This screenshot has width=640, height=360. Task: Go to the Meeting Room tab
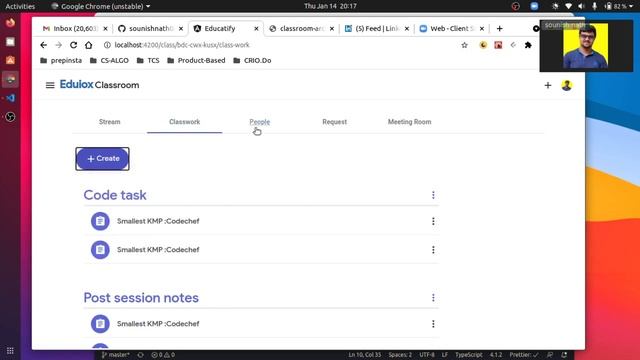point(409,122)
